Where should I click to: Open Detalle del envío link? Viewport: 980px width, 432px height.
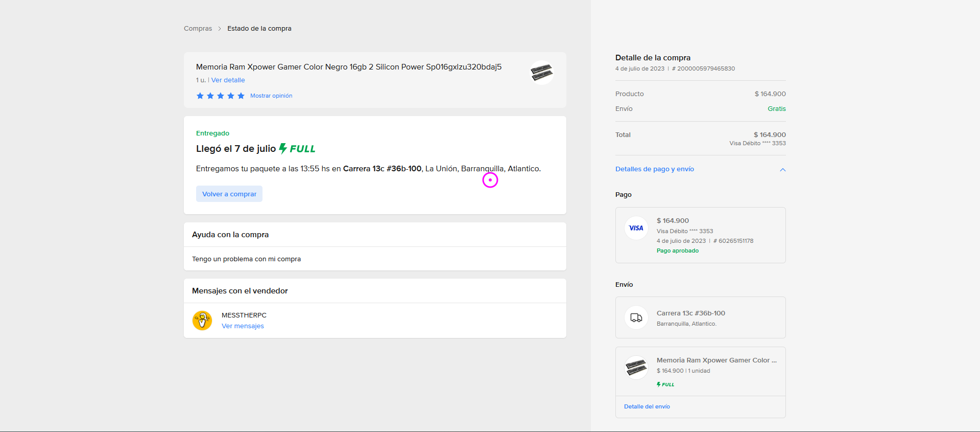point(647,407)
